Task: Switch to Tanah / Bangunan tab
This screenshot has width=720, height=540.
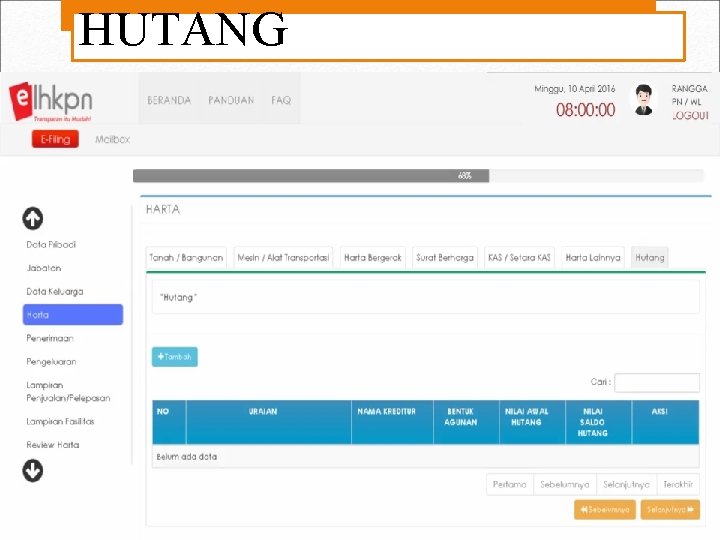Action: pyautogui.click(x=186, y=258)
